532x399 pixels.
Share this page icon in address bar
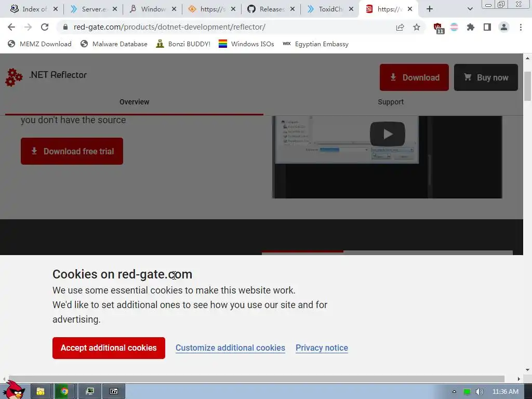pos(400,27)
